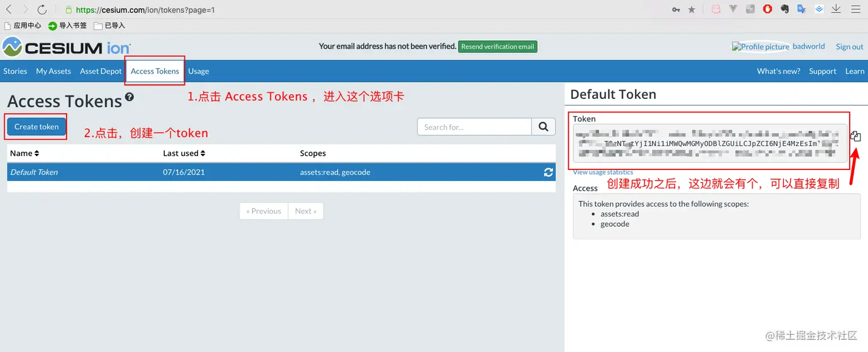Go to the Previous page

click(263, 211)
